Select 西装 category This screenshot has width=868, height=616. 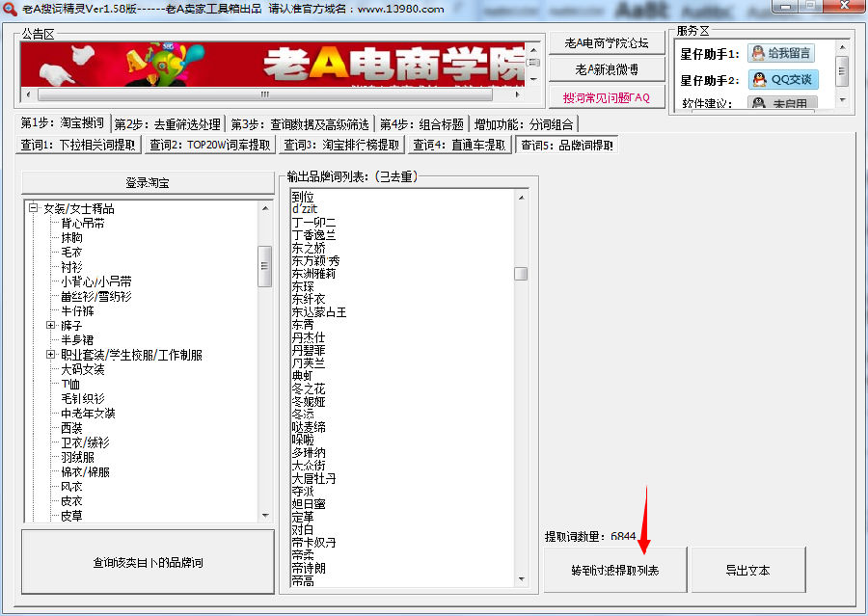[72, 428]
